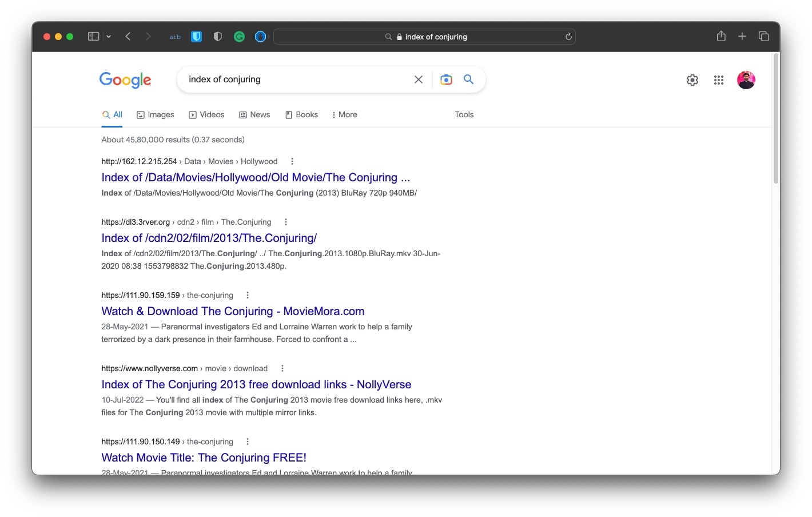Open the Safari Share button
Viewport: 812px width, 517px height.
pyautogui.click(x=721, y=36)
